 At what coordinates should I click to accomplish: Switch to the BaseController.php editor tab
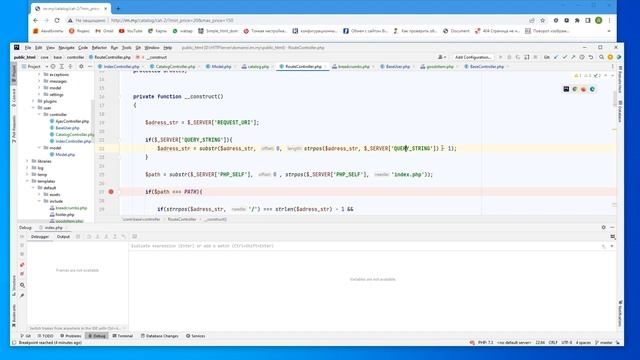coord(487,67)
